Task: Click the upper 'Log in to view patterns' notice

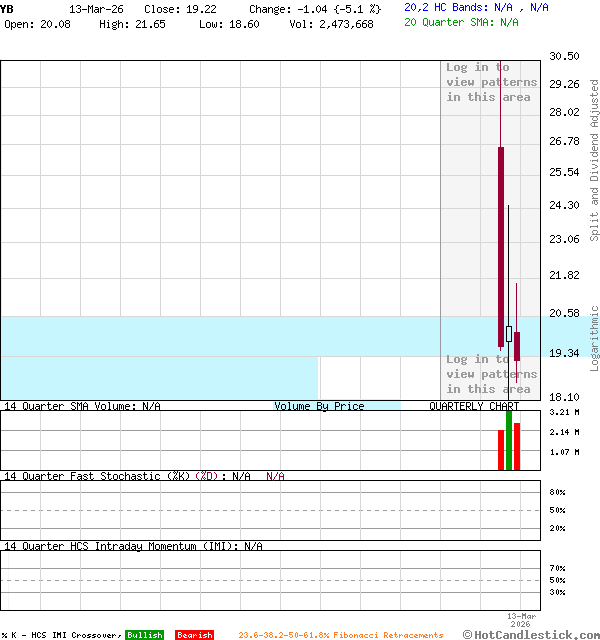Action: pyautogui.click(x=491, y=82)
